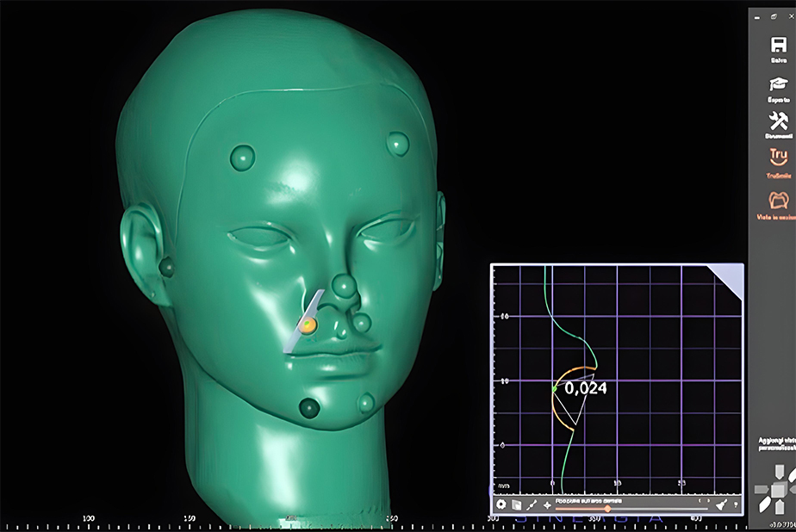796x532 pixels.
Task: Open Esperto mode via graduation cap icon
Action: (x=778, y=84)
